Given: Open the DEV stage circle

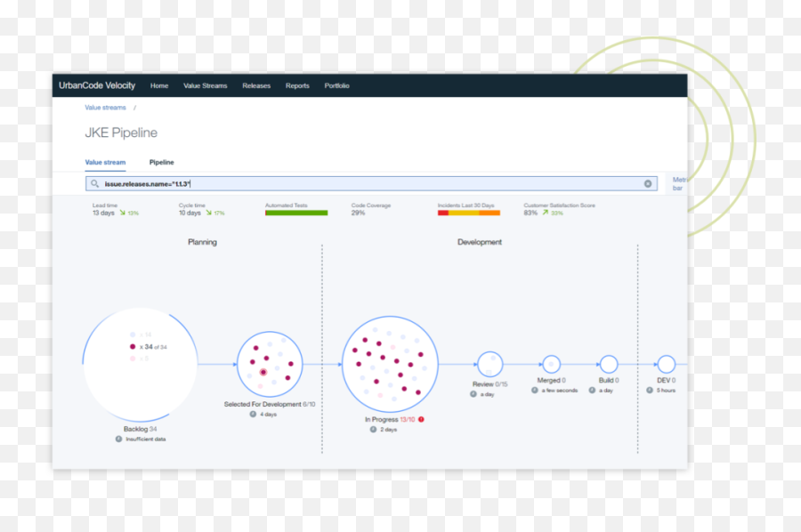Looking at the screenshot, I should [x=666, y=365].
